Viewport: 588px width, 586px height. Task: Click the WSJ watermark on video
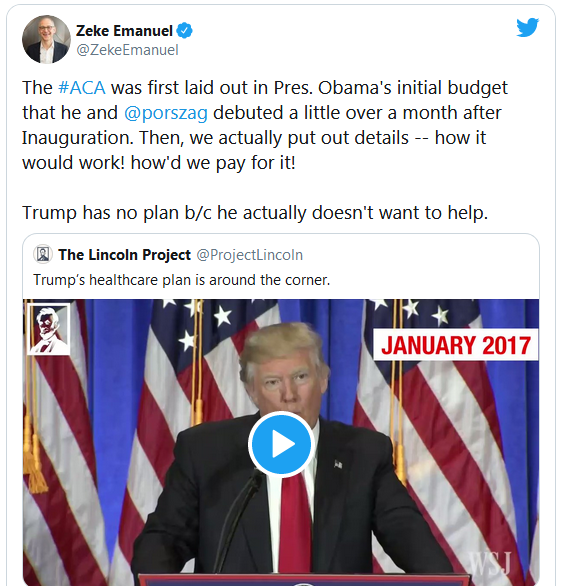[x=489, y=563]
